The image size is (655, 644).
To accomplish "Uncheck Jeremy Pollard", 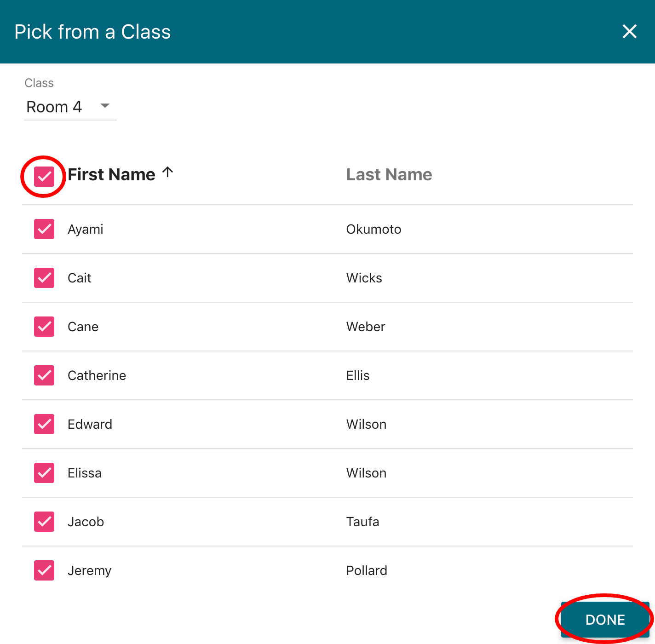I will click(x=44, y=570).
